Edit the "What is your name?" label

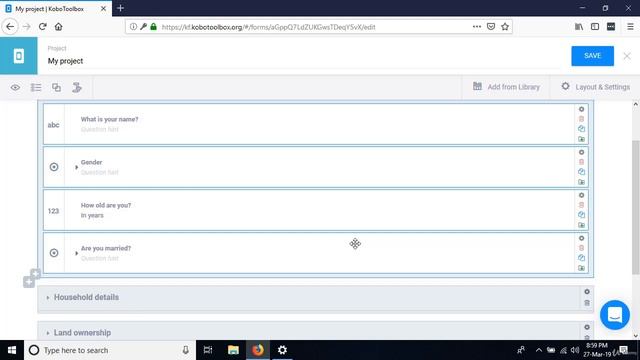click(109, 119)
